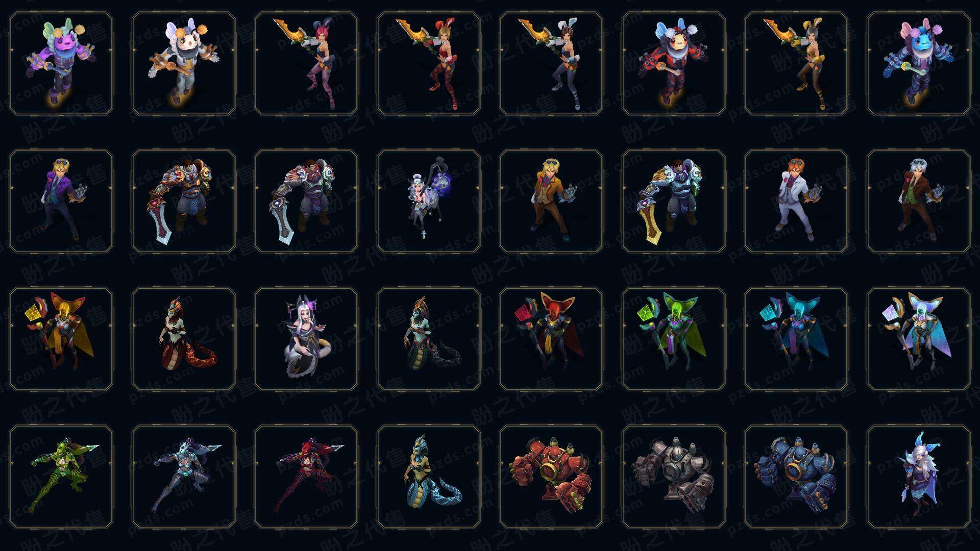
Task: Pick the blue-faced yordle bunny chroma
Action: point(919,64)
